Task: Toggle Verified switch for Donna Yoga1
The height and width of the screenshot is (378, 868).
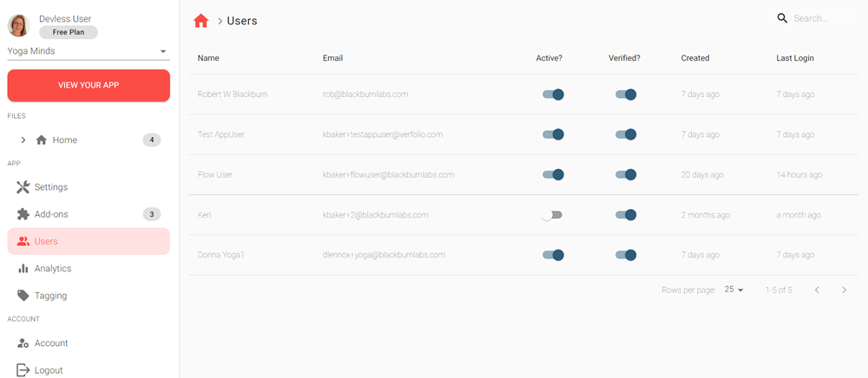Action: pos(626,255)
